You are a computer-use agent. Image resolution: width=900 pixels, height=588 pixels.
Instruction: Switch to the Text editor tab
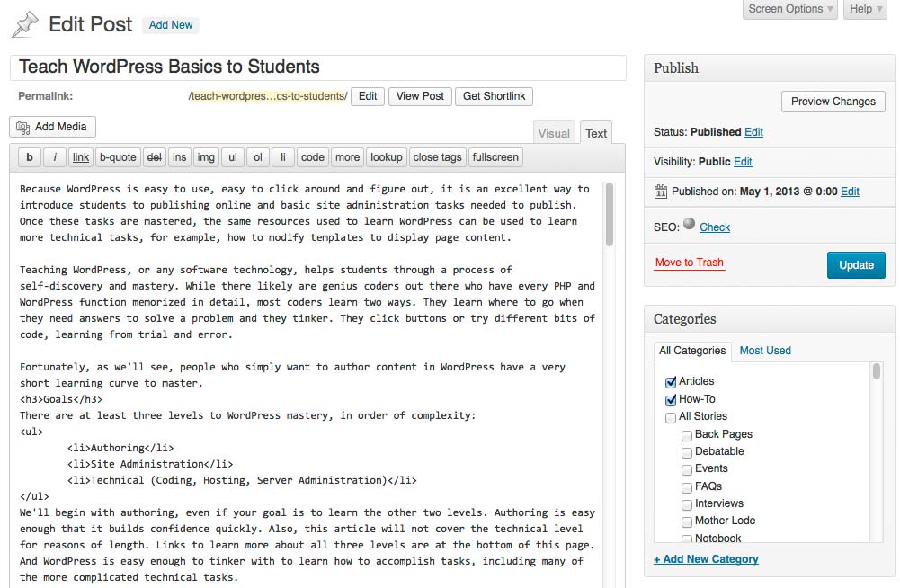[596, 133]
